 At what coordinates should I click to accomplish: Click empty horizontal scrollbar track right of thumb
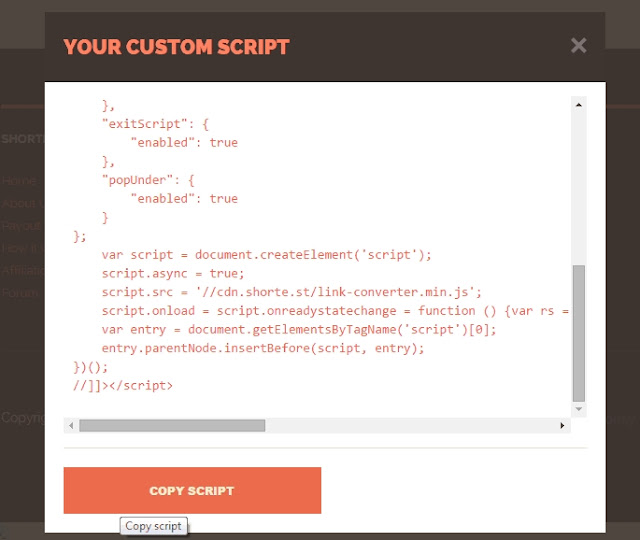[410, 425]
